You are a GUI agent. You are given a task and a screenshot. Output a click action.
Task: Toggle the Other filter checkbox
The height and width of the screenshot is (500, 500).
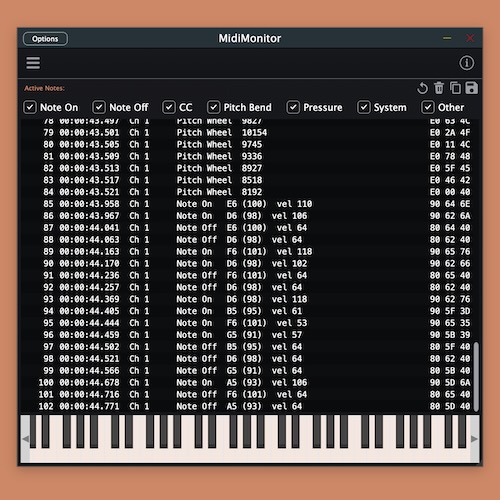click(x=428, y=107)
